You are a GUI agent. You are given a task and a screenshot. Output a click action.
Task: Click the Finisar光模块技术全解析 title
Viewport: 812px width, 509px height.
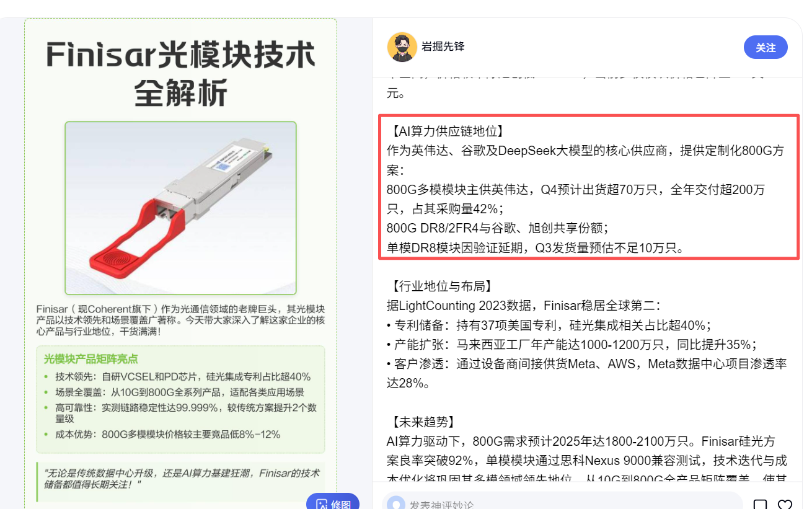pos(181,75)
